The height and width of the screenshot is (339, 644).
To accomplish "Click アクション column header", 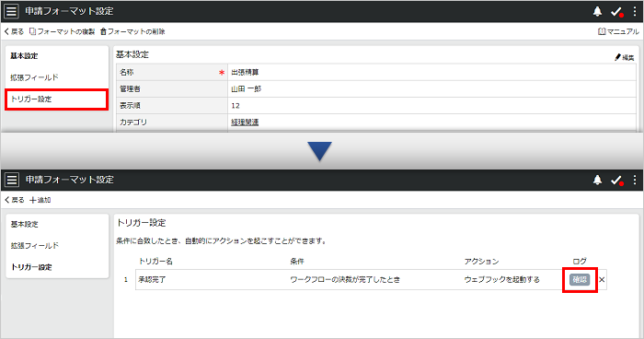I will pyautogui.click(x=481, y=262).
